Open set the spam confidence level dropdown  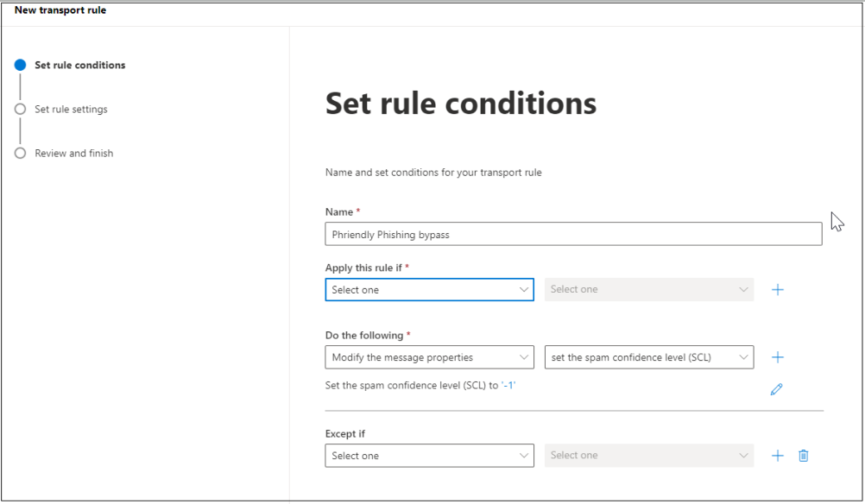click(x=649, y=357)
